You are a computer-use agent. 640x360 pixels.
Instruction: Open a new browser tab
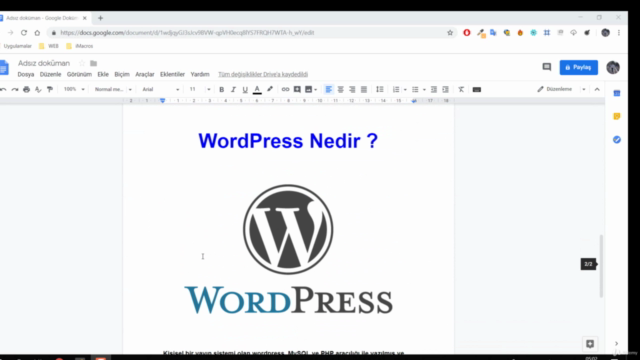100,18
